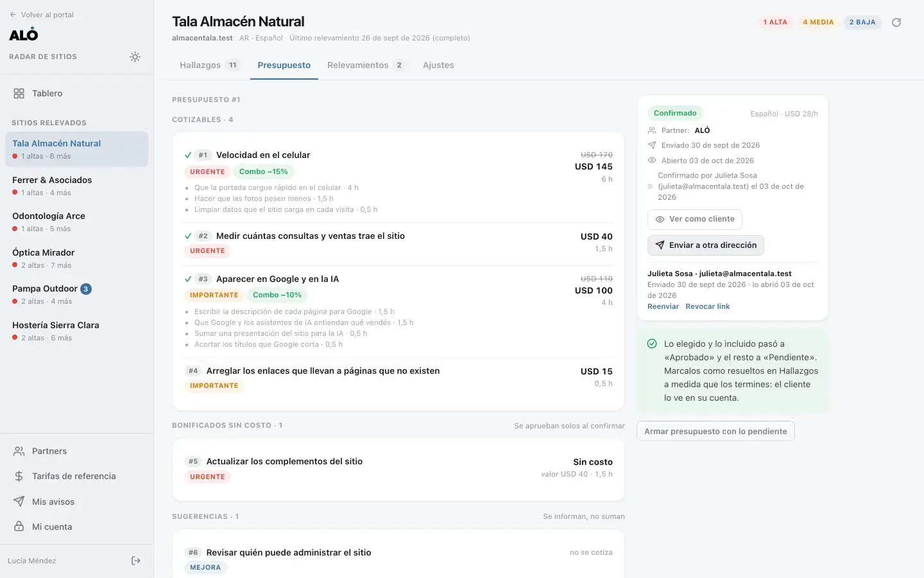924x578 pixels.
Task: Open the Ajustes tab
Action: pos(438,66)
